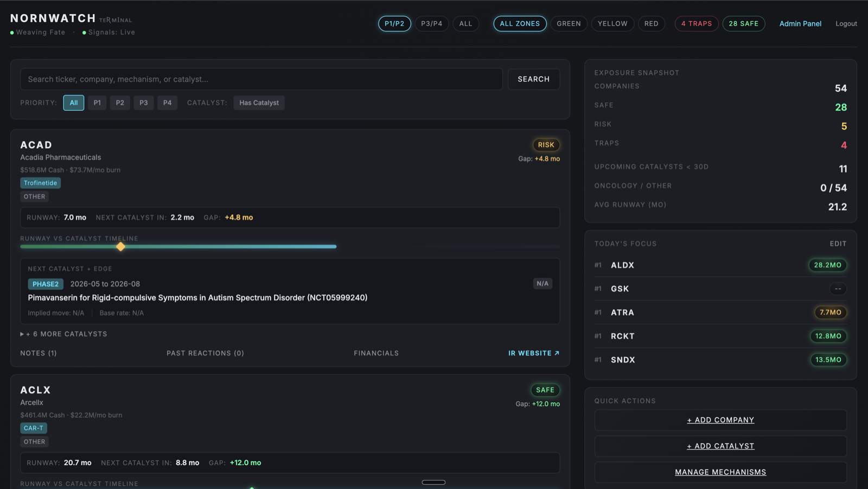Click the SEARCH button
Viewport: 868px width, 489px height.
(534, 79)
